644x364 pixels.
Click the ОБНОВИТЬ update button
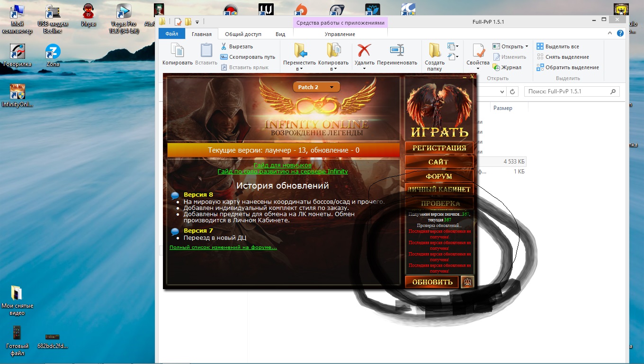[x=432, y=282]
